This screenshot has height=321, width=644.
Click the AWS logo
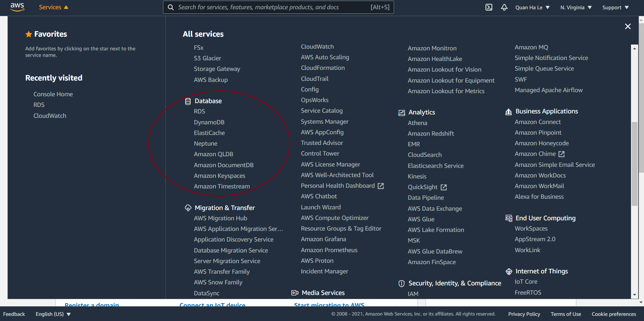17,7
